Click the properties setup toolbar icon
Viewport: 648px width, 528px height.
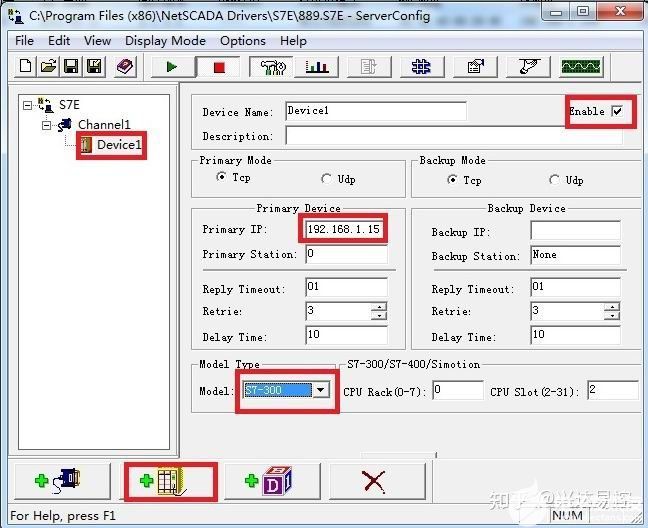(x=475, y=67)
